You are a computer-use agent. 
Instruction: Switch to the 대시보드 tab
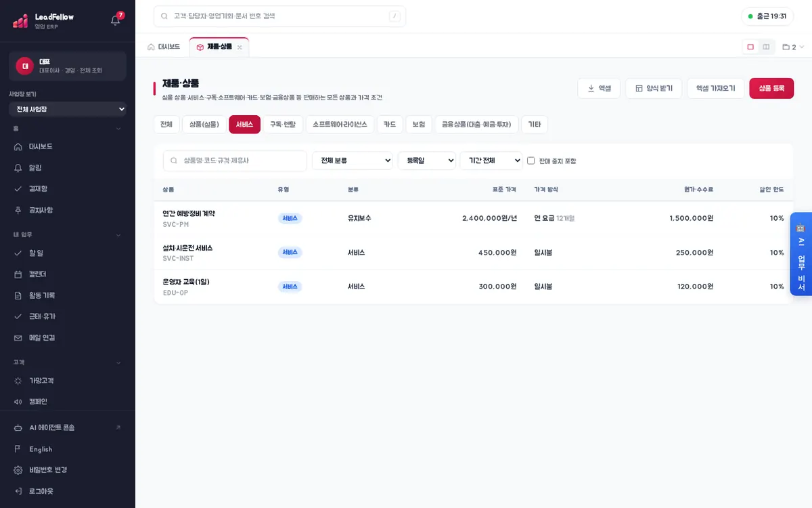[164, 47]
